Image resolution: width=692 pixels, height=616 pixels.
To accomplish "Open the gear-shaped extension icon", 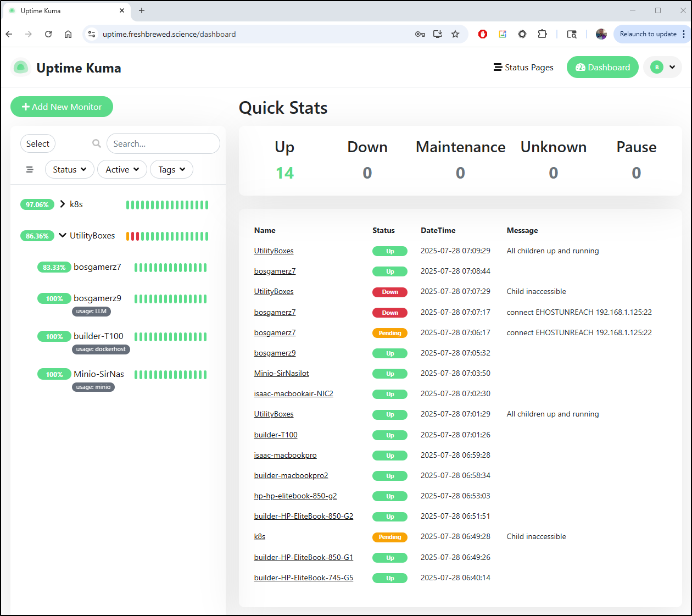I will click(522, 34).
